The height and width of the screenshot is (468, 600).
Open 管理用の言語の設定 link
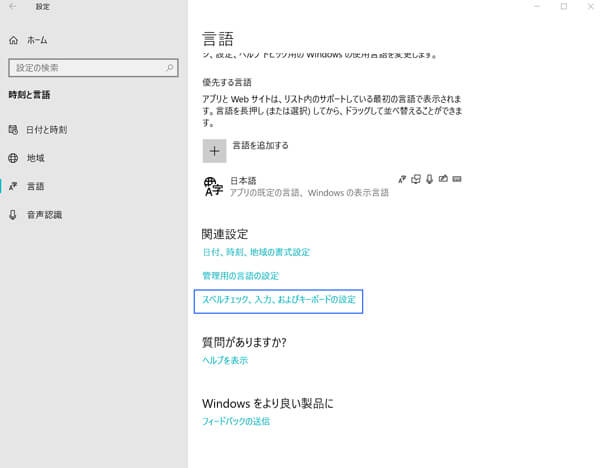[240, 276]
